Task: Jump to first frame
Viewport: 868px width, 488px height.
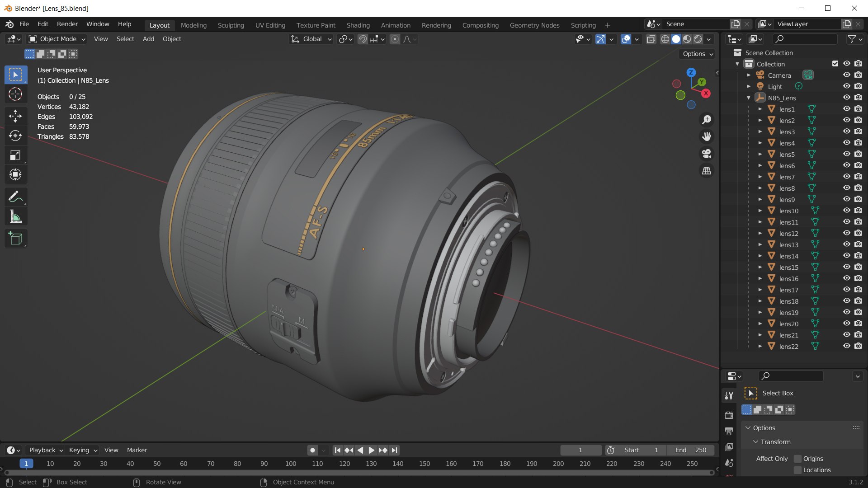Action: (x=337, y=450)
